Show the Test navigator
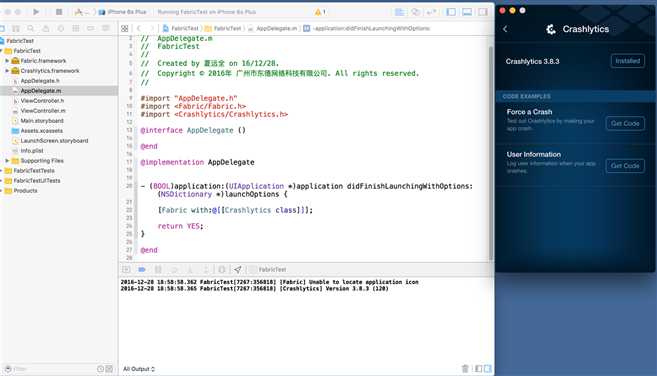This screenshot has width=657, height=376. (61, 29)
